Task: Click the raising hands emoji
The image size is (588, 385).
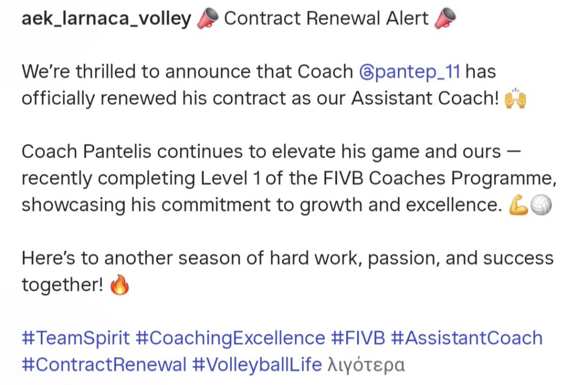Action: (x=515, y=99)
